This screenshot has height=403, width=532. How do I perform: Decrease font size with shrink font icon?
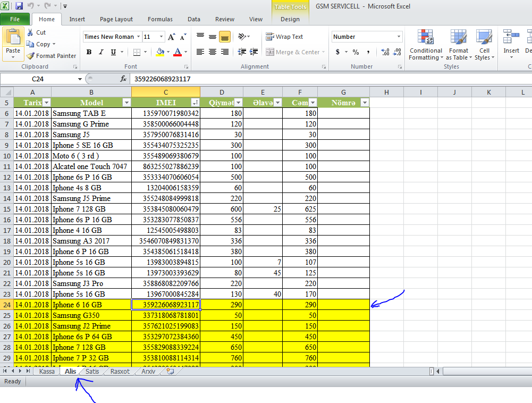coord(183,37)
